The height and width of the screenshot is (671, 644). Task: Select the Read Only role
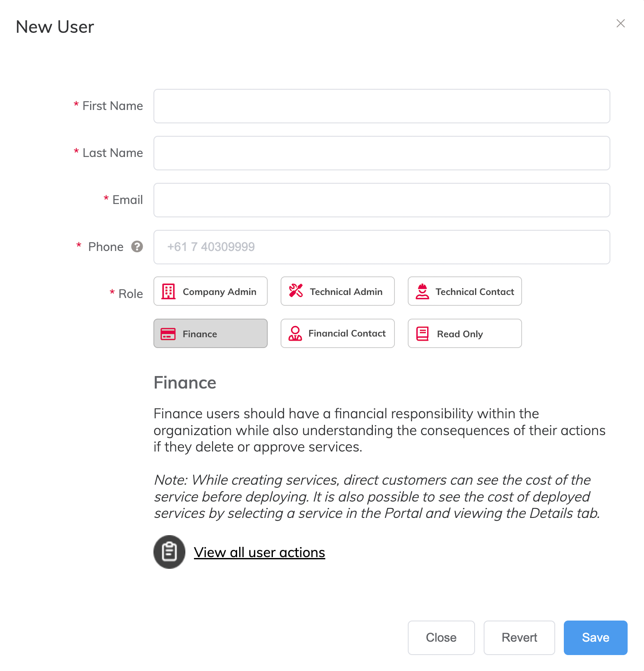[465, 334]
